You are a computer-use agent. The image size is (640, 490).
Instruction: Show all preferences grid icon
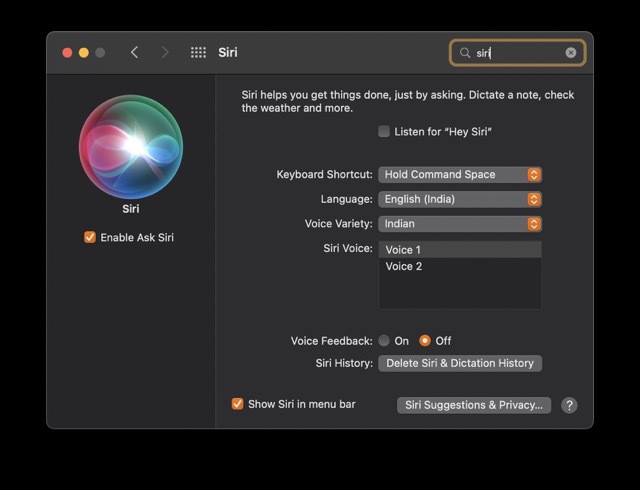[198, 53]
